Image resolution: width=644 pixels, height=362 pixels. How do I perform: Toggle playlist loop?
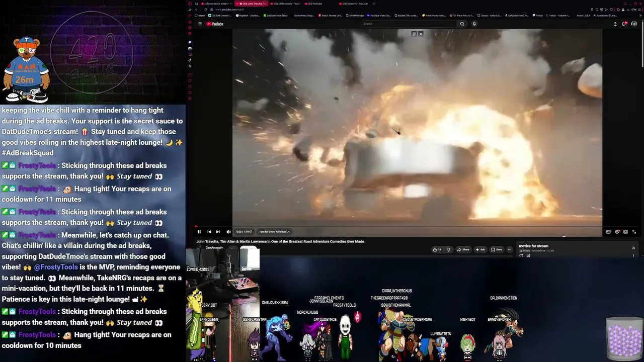click(x=521, y=256)
